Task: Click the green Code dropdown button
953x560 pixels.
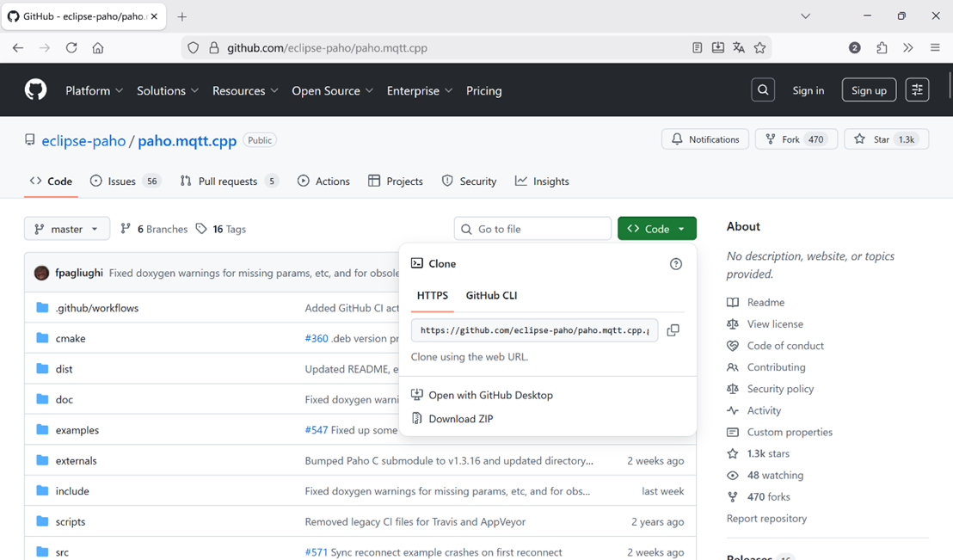Action: (657, 229)
